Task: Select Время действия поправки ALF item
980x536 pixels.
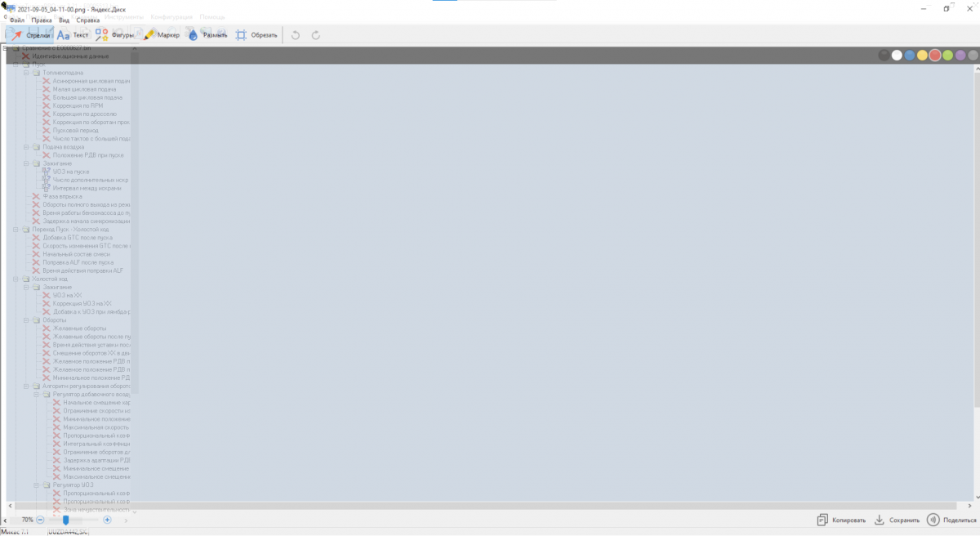Action: [83, 270]
